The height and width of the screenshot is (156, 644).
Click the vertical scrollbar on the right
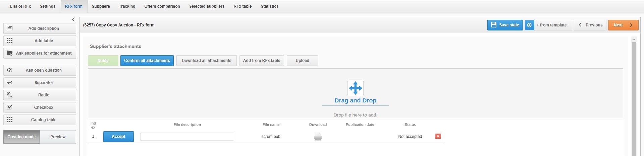(634, 97)
